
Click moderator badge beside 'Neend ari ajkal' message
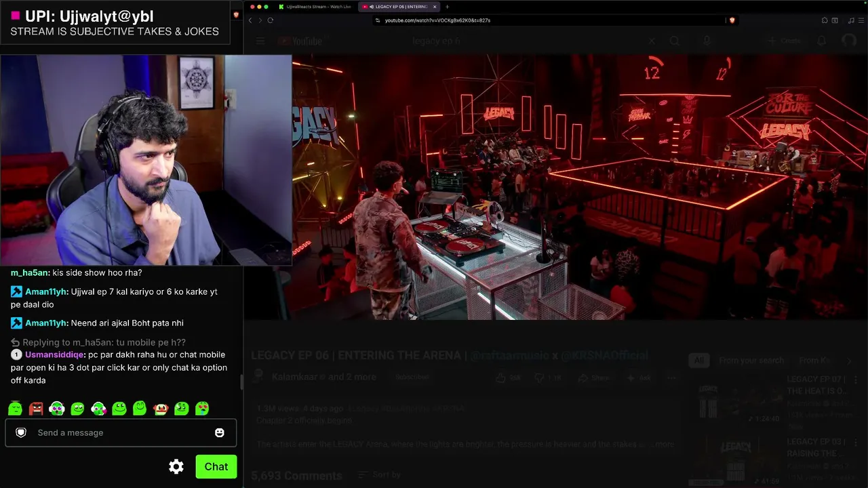(x=16, y=323)
